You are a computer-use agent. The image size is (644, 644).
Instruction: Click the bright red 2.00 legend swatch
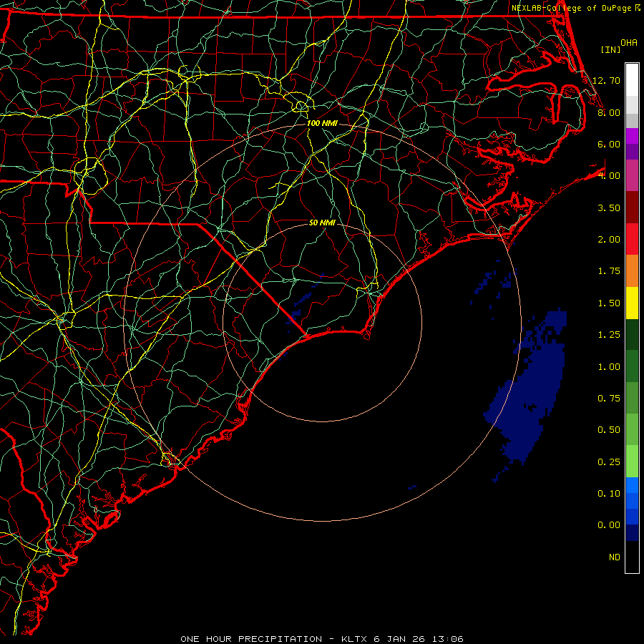632,239
